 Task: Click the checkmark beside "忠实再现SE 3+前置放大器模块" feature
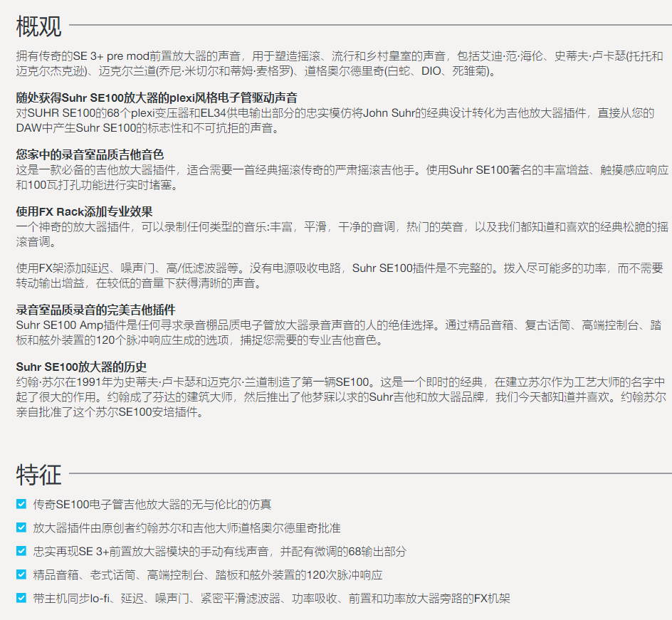point(21,551)
